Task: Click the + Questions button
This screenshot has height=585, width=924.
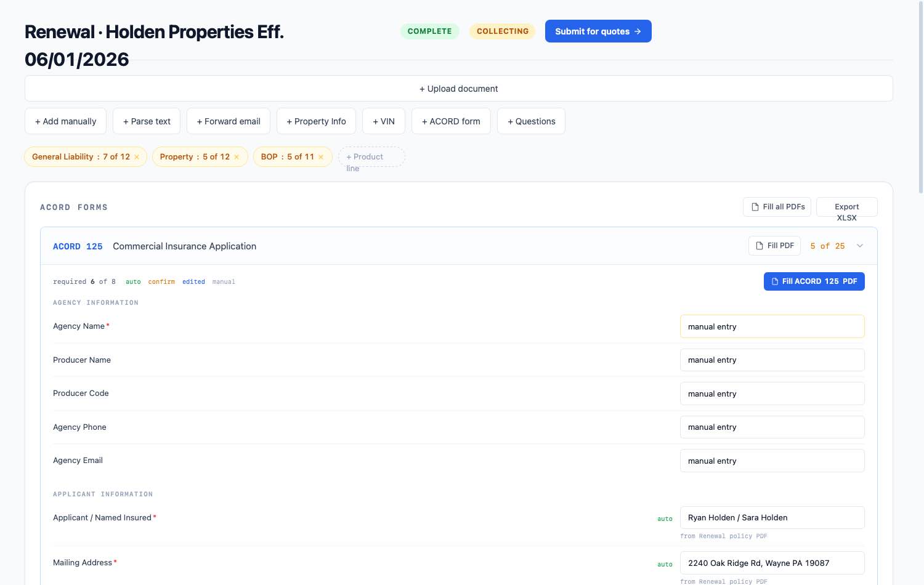Action: [531, 121]
